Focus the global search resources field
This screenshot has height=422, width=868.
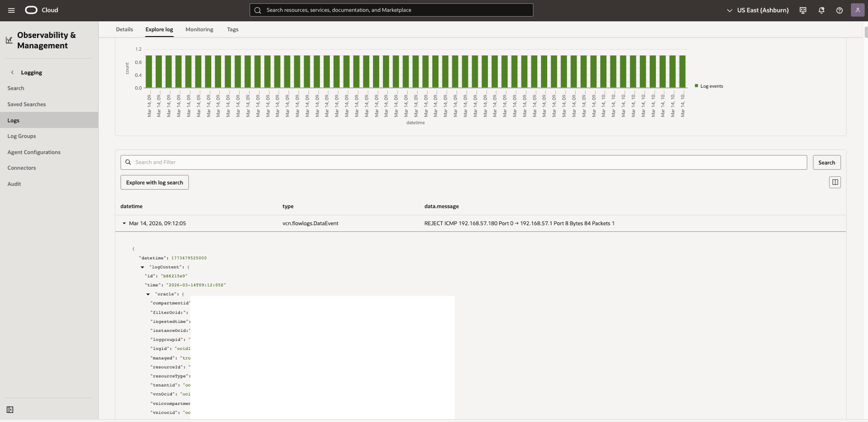point(391,10)
